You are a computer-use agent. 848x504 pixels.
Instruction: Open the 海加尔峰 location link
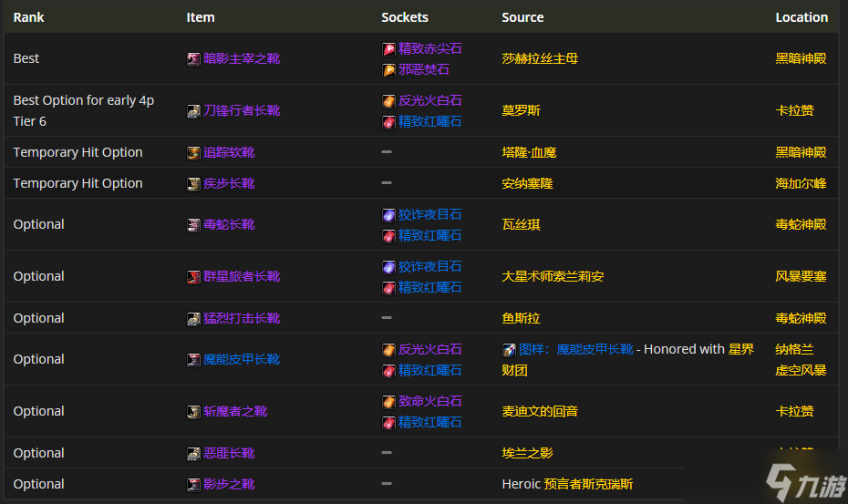[801, 183]
